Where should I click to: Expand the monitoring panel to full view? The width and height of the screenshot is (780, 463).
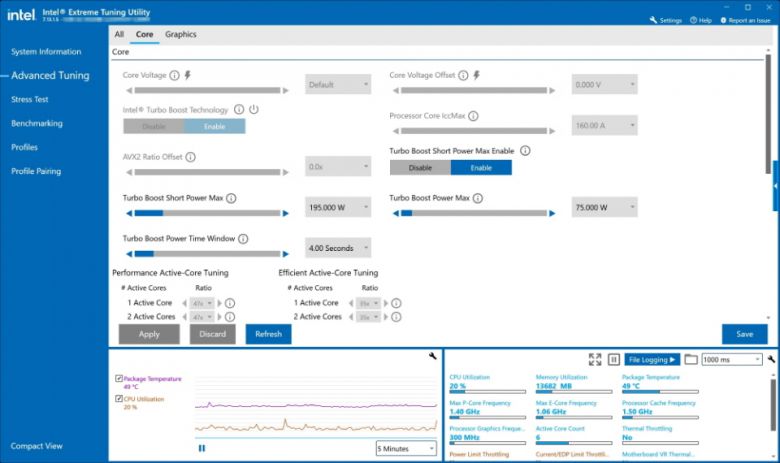(596, 359)
